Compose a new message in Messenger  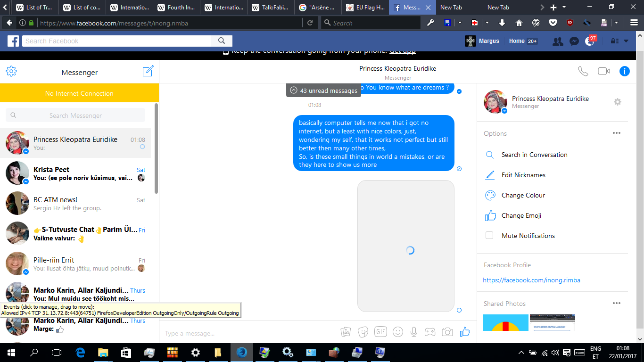click(148, 71)
